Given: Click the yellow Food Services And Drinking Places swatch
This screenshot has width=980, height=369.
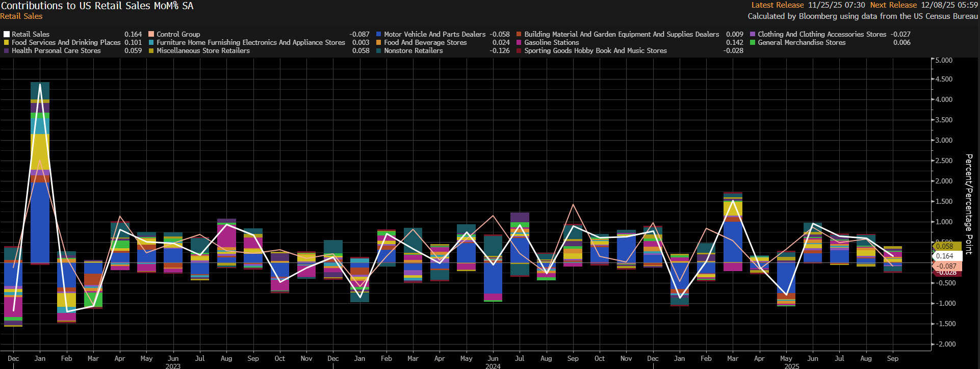Looking at the screenshot, I should pos(7,43).
